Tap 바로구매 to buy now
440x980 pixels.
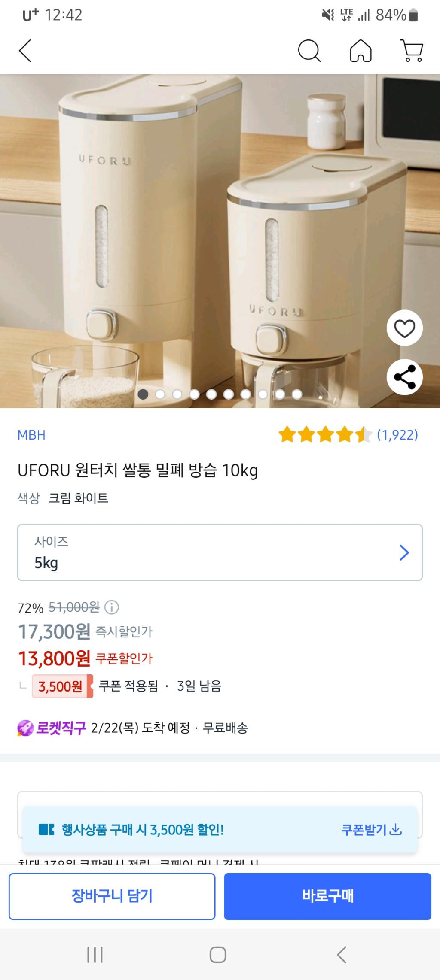tap(327, 896)
